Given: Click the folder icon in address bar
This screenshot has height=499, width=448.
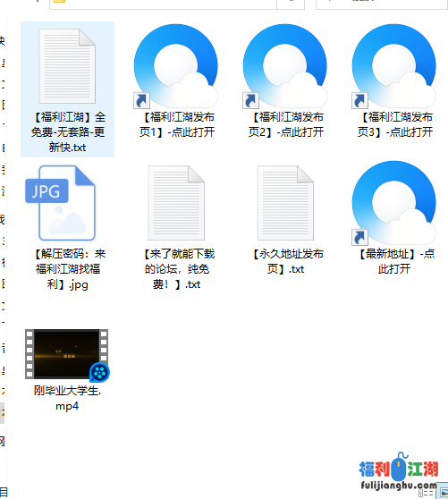Looking at the screenshot, I should [59, 2].
